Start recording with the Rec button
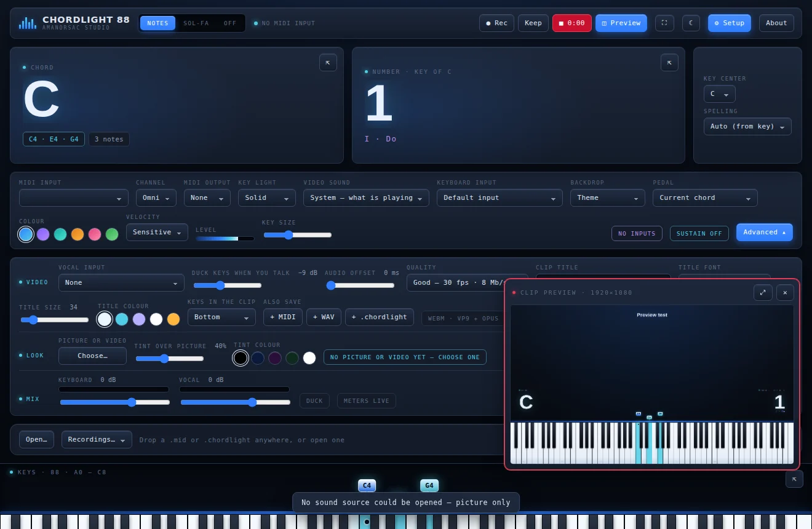This screenshot has width=812, height=529. click(496, 23)
